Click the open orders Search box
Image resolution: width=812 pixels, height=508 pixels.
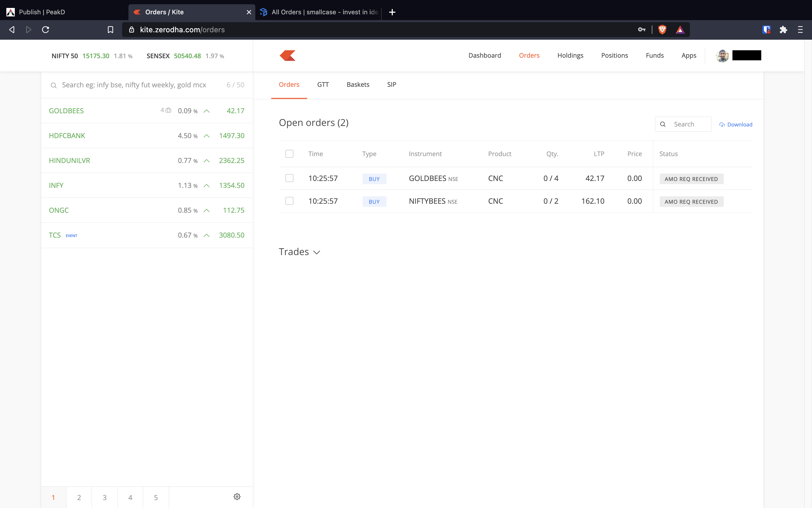683,124
